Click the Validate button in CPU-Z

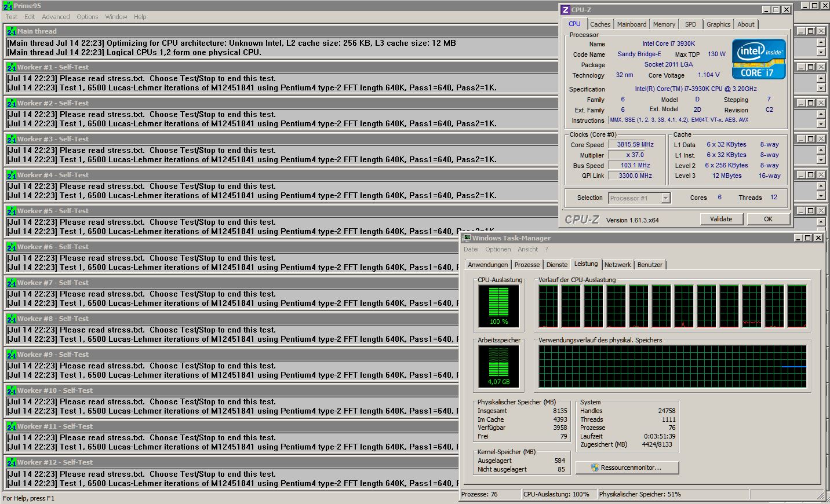720,219
